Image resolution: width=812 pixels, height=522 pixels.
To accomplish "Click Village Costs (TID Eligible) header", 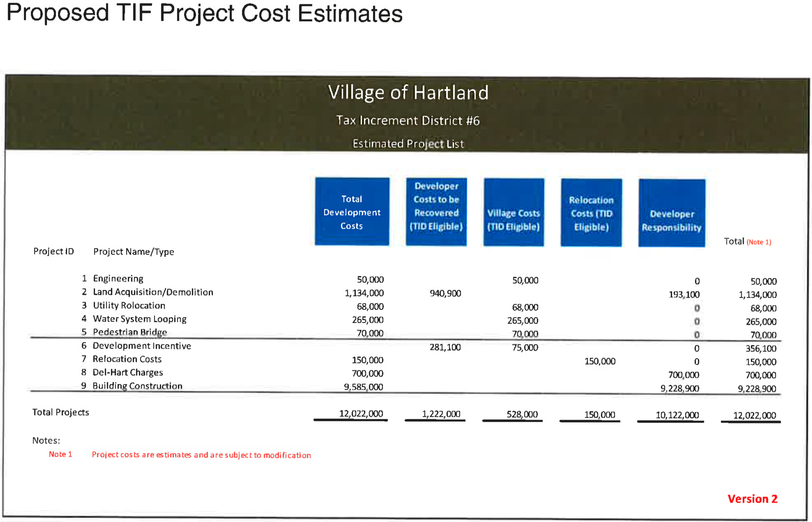I will 513,212.
